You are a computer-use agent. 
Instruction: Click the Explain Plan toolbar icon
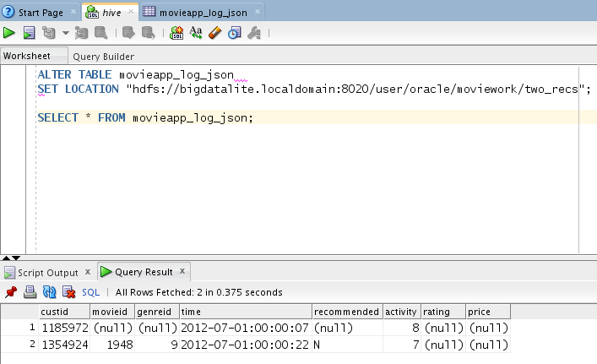[x=49, y=33]
